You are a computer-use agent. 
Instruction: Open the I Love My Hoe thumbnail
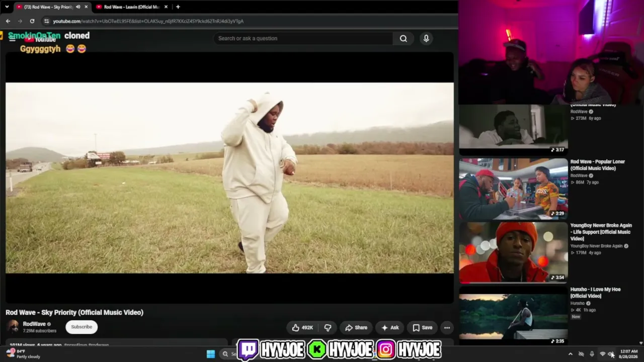513,316
